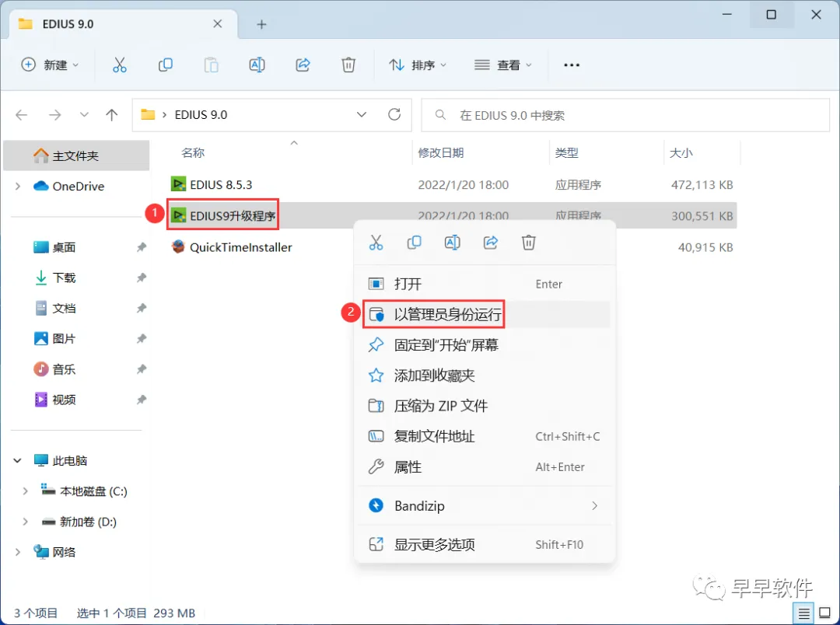Open Bandizip submenu arrow
Image resolution: width=840 pixels, height=625 pixels.
click(x=594, y=506)
